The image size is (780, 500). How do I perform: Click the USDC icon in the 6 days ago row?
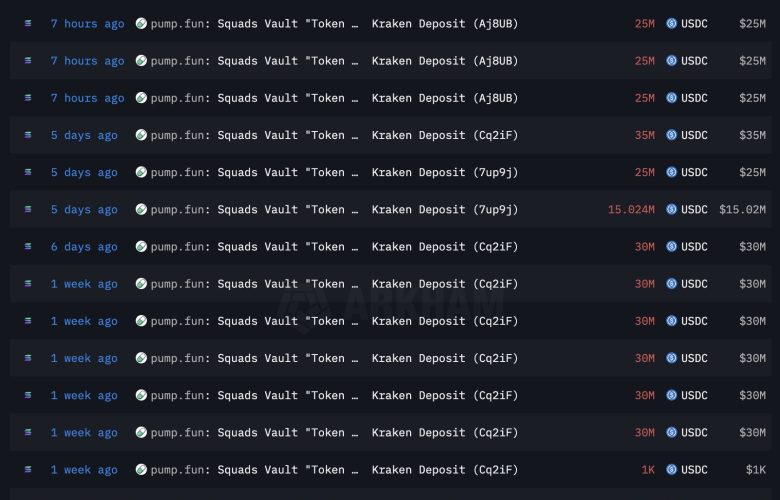click(x=672, y=247)
